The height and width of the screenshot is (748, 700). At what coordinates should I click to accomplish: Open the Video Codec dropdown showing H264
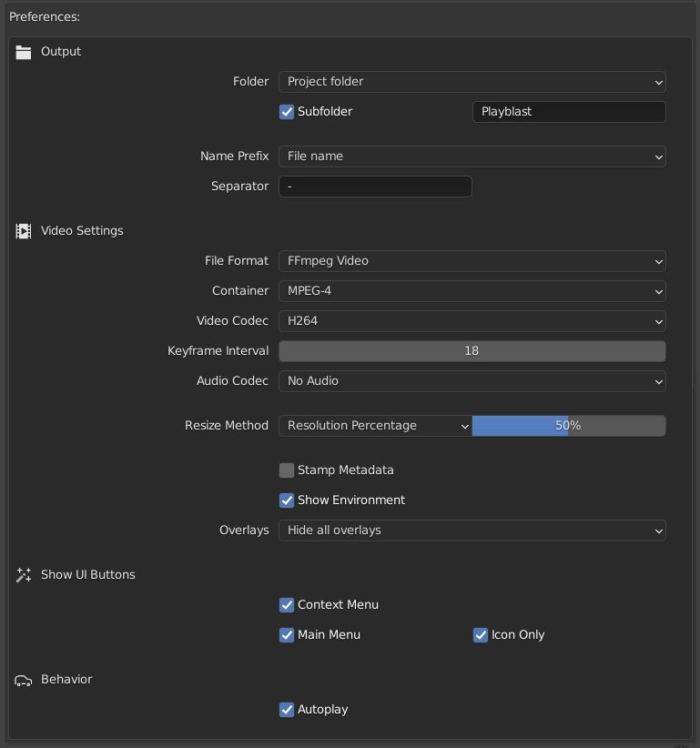tap(472, 321)
